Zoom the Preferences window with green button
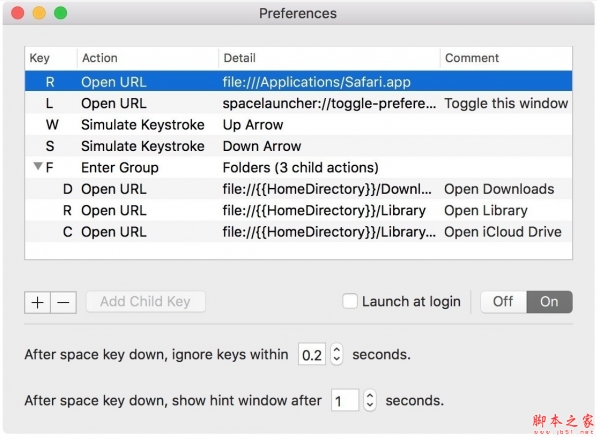The width and height of the screenshot is (600, 438). pos(60,14)
